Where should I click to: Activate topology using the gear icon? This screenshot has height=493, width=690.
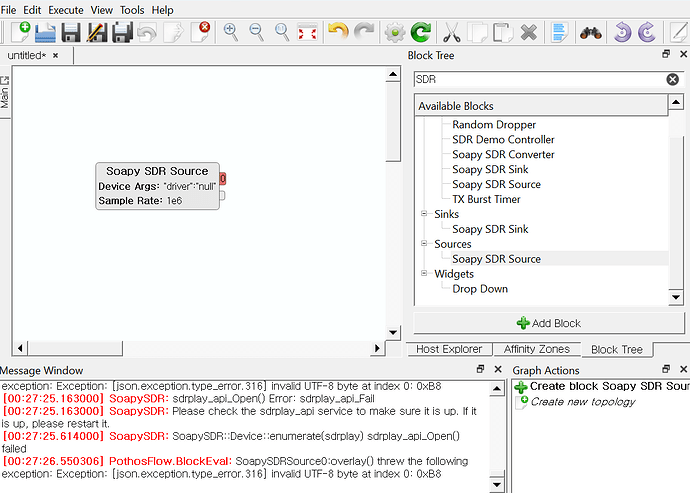tap(395, 32)
